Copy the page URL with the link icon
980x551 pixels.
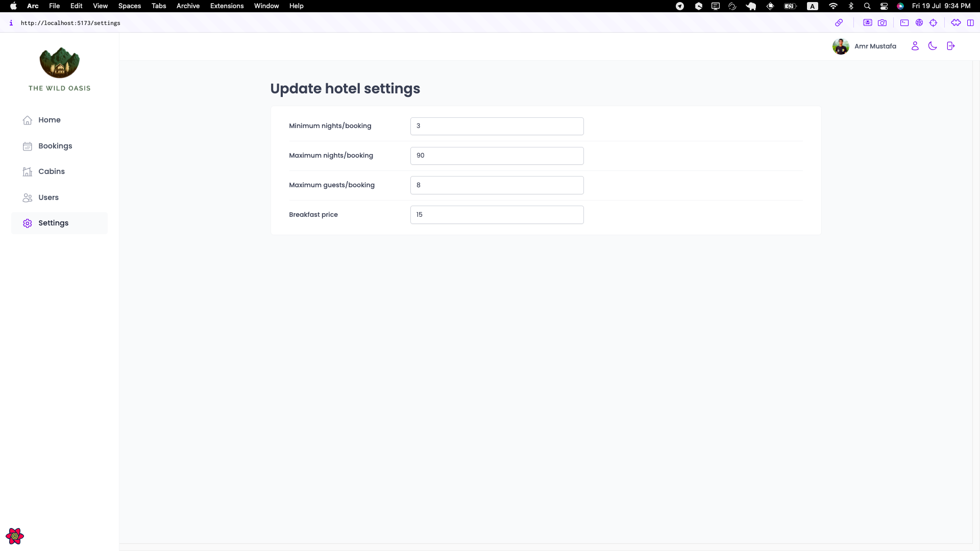pos(839,23)
